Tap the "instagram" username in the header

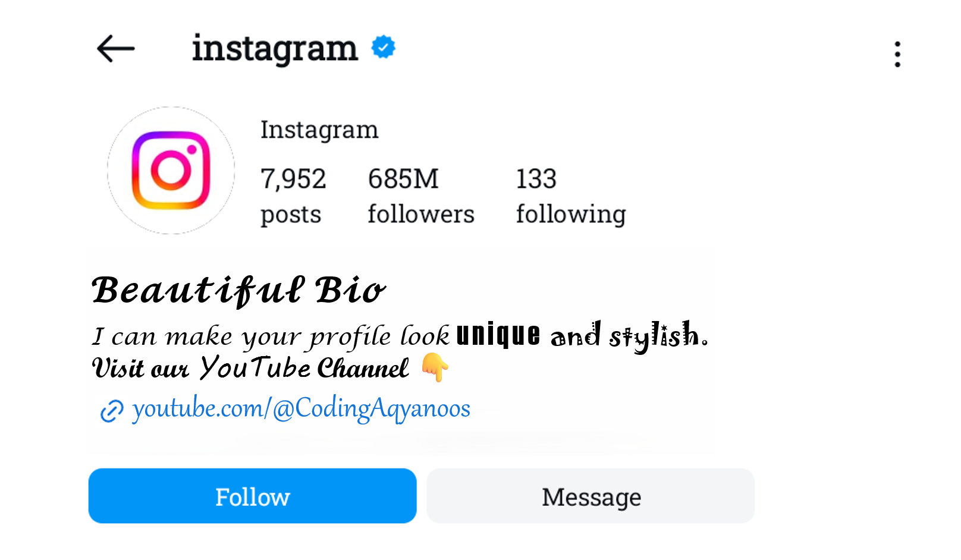pos(275,49)
